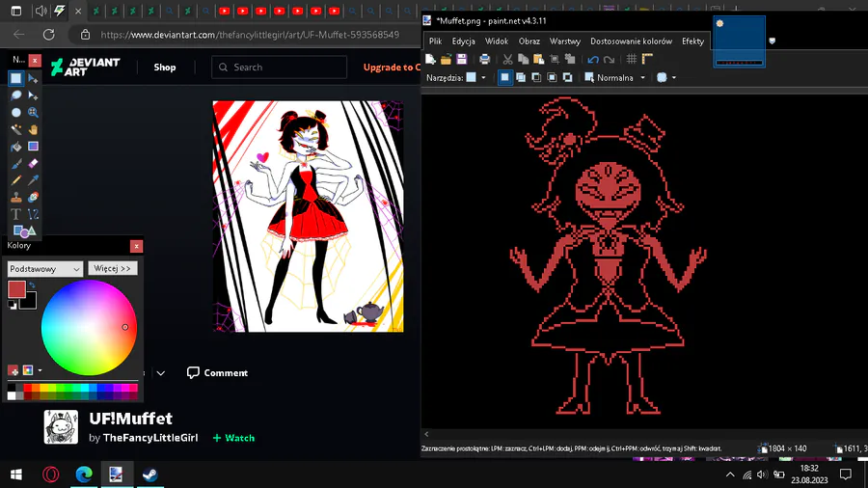Expand the image list arrow beside thumbnail
This screenshot has width=868, height=488.
pos(773,41)
